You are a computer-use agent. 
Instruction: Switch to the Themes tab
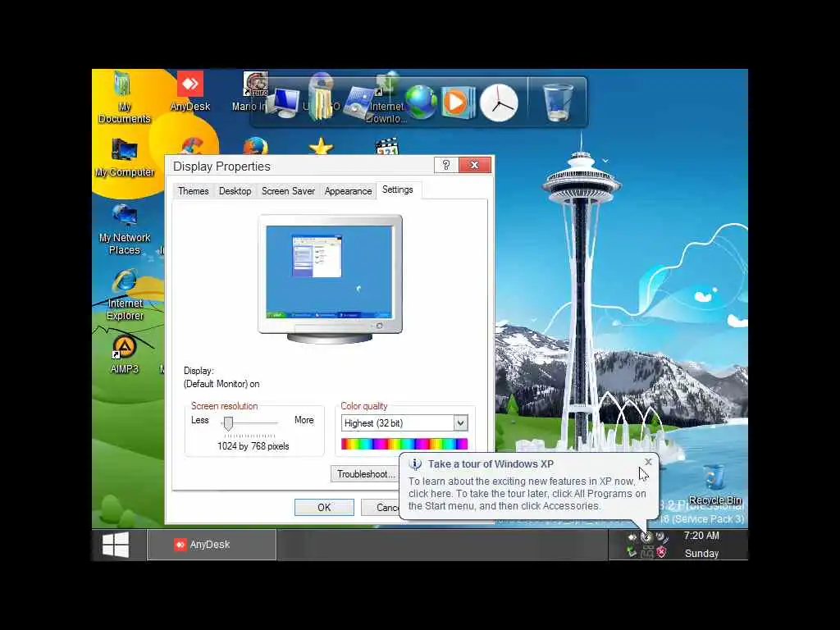(194, 191)
